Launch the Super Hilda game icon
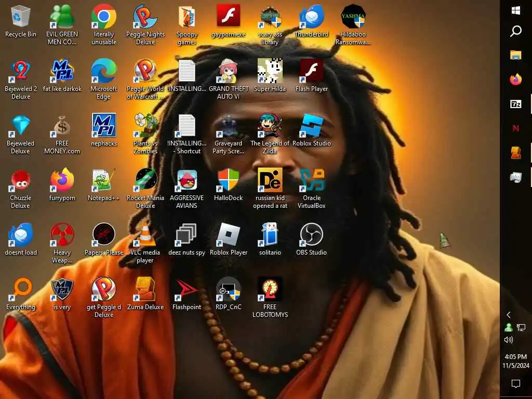This screenshot has width=532, height=399. 270,71
